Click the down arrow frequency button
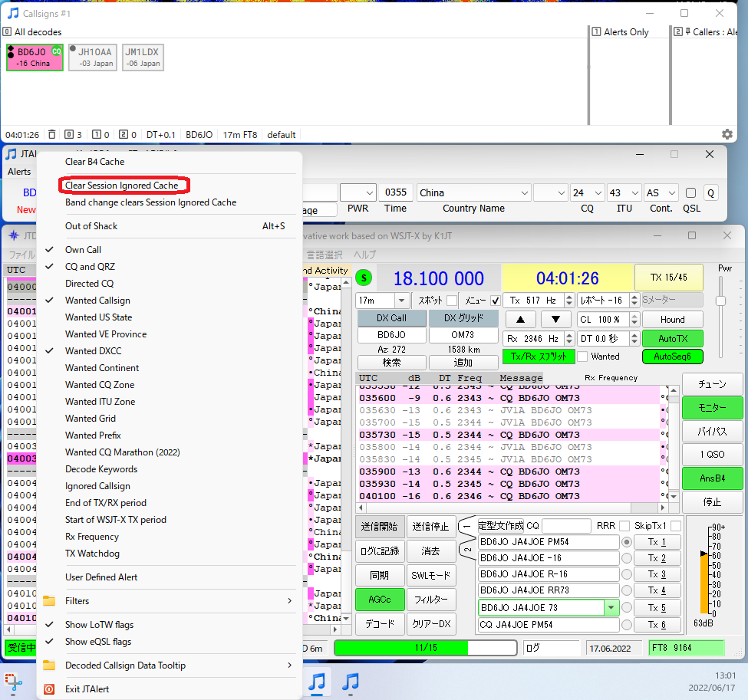Screen dimensions: 748x700 tap(555, 320)
